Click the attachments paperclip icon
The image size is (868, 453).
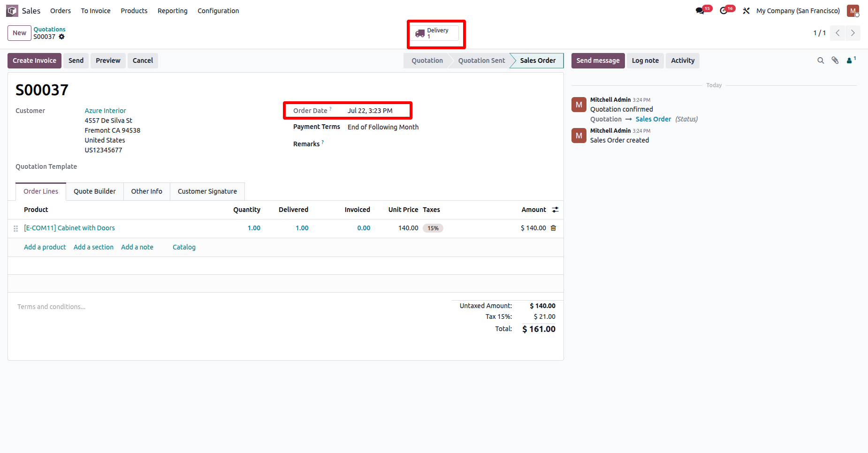[x=835, y=60]
